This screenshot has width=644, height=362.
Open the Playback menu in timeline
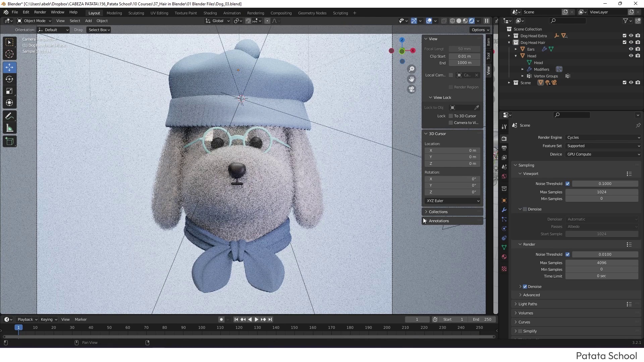tap(27, 319)
